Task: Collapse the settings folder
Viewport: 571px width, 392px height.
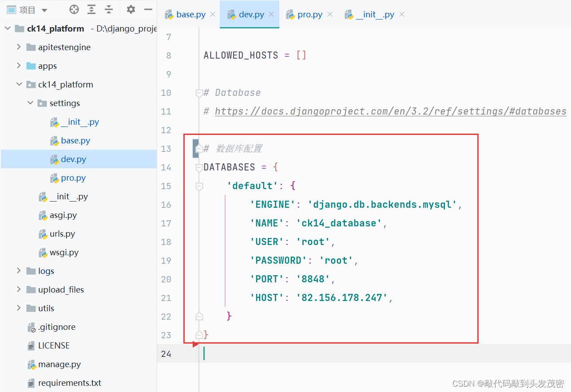Action: pyautogui.click(x=30, y=103)
